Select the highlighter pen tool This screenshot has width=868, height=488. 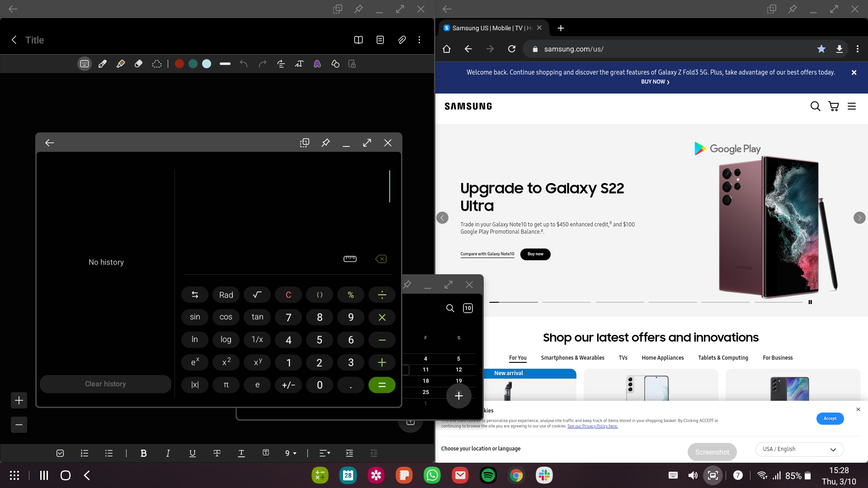121,64
